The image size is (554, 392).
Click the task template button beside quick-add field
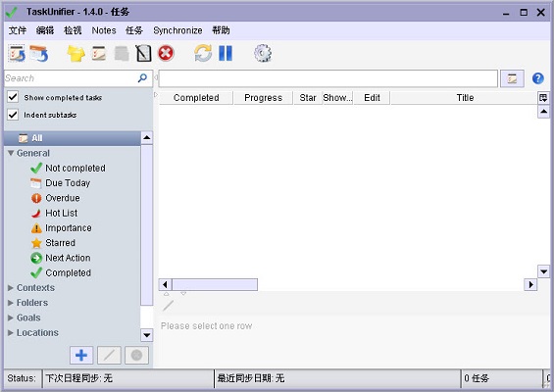tap(512, 78)
